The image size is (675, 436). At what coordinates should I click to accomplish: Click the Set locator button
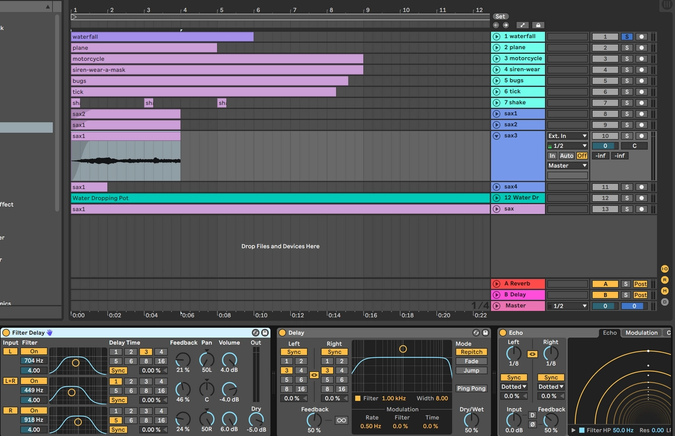pos(500,16)
